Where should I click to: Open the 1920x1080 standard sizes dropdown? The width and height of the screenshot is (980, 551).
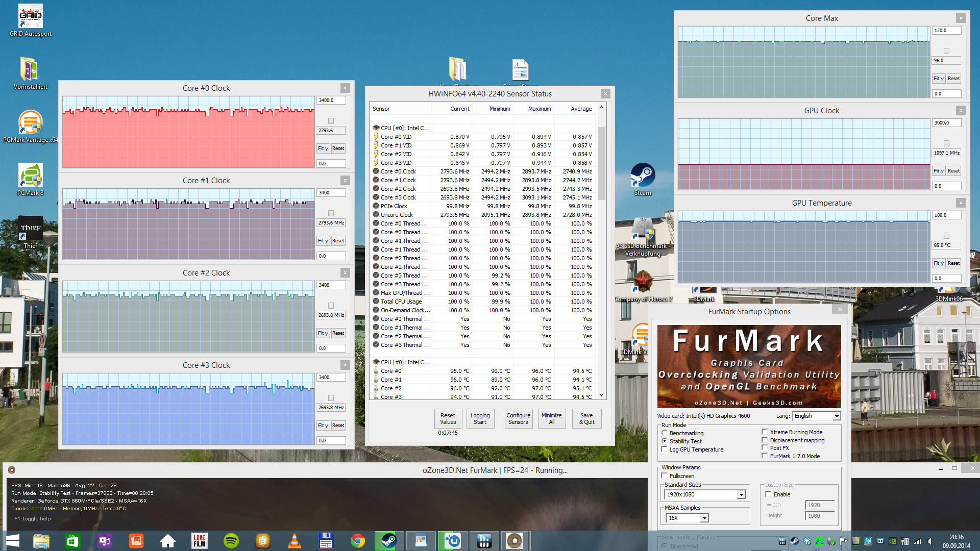pyautogui.click(x=741, y=494)
